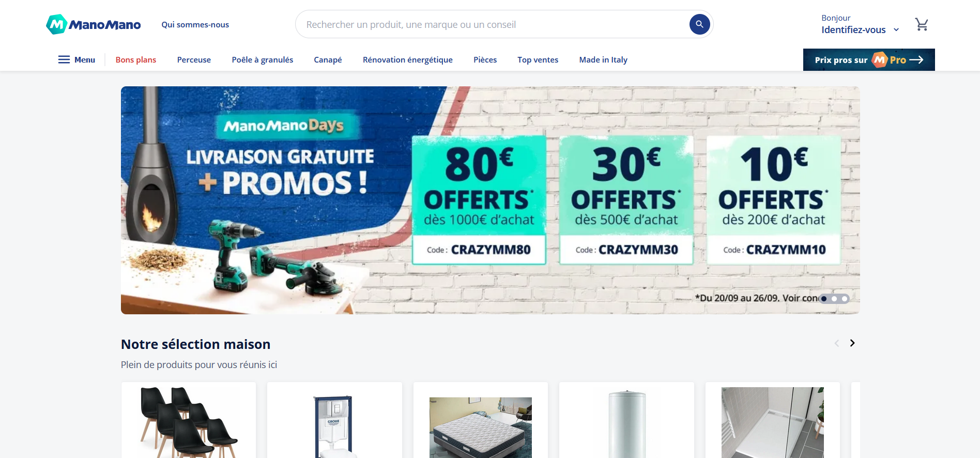Open the Made in Italy link

[x=603, y=59]
